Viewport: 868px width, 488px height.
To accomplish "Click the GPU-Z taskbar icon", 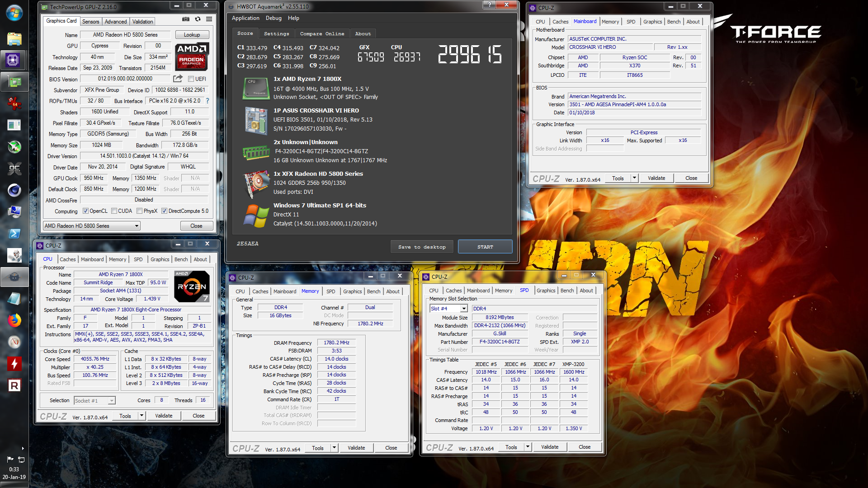I will point(14,82).
